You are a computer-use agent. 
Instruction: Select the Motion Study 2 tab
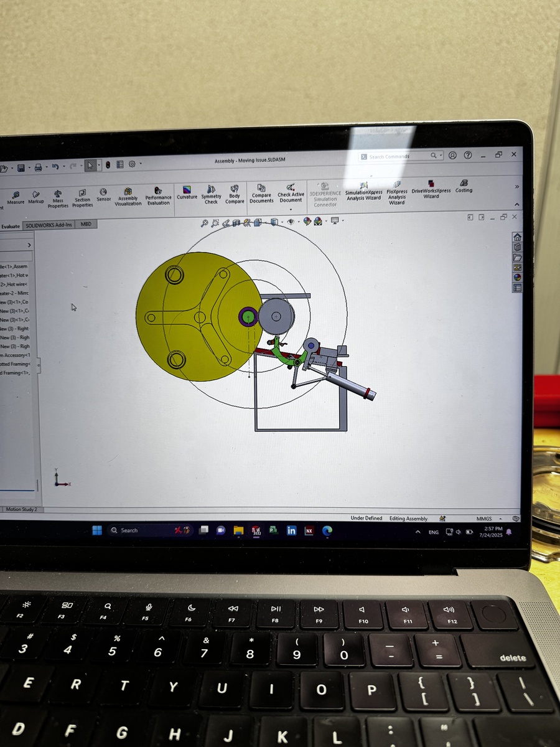click(22, 509)
